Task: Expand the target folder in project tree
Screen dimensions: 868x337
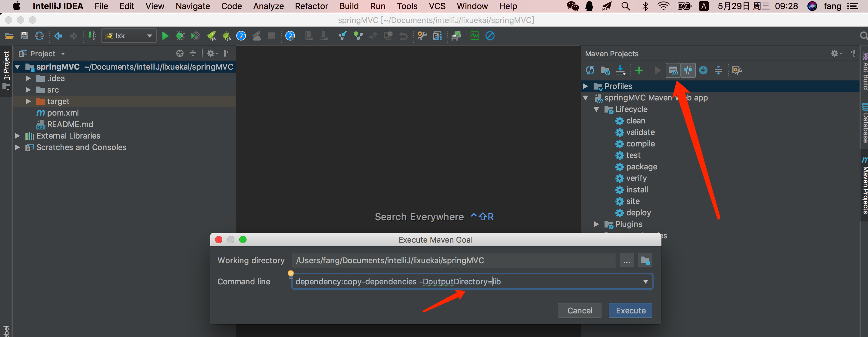Action: (28, 101)
